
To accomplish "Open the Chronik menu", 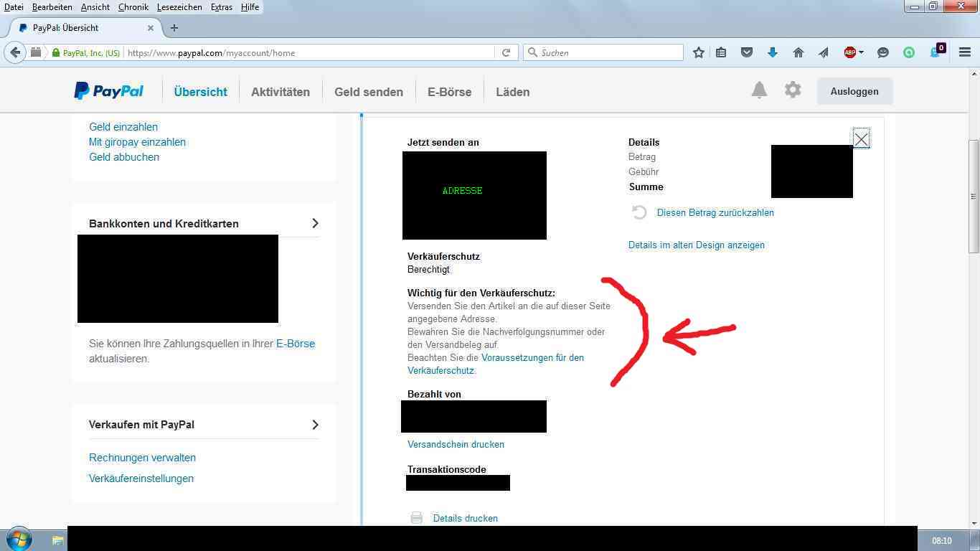I will (x=133, y=6).
